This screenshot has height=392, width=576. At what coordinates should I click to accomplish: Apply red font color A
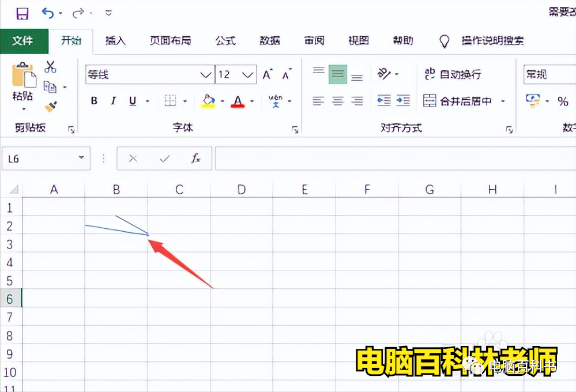coord(238,101)
